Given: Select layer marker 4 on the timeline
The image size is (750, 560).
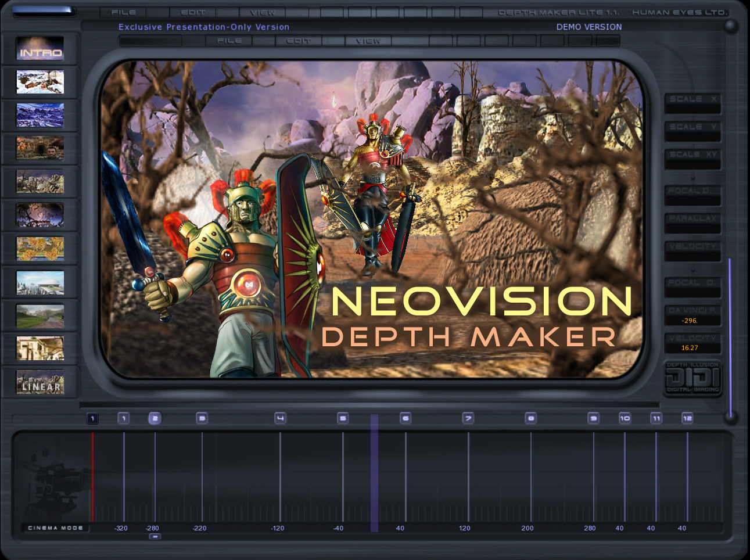Looking at the screenshot, I should click(280, 418).
